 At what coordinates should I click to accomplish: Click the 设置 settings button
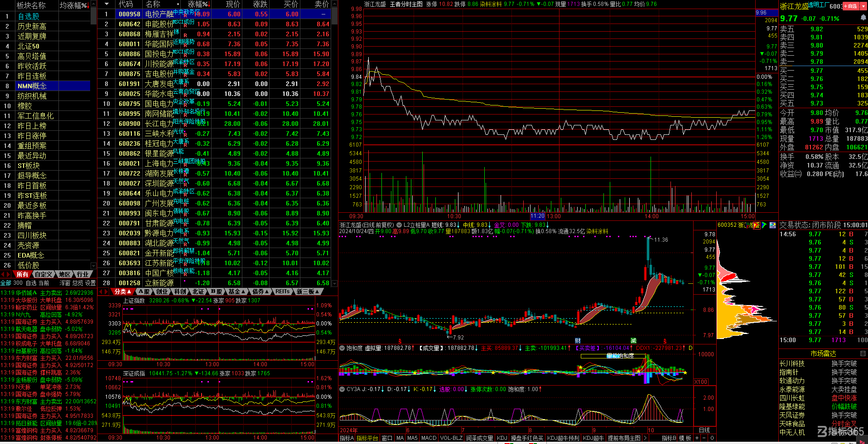point(91,283)
